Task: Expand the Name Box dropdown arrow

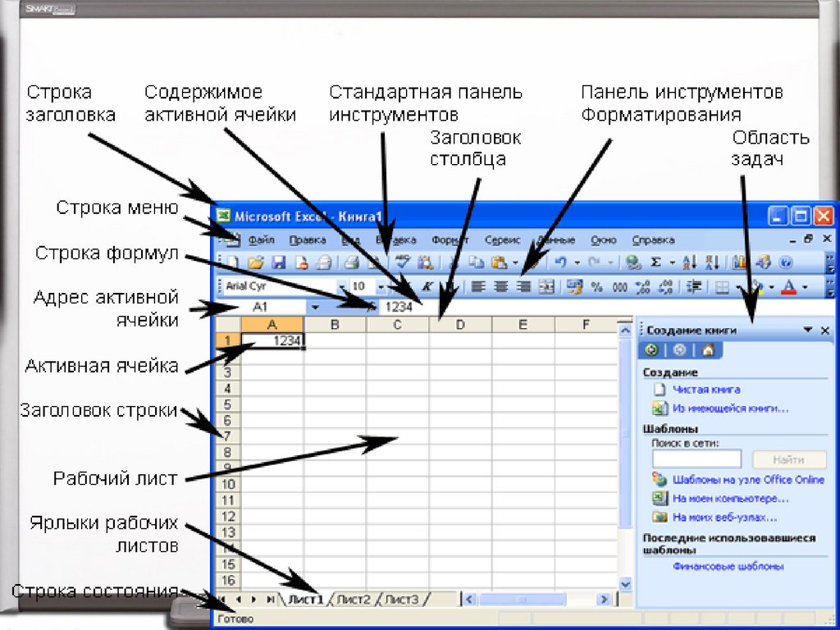Action: coord(315,308)
